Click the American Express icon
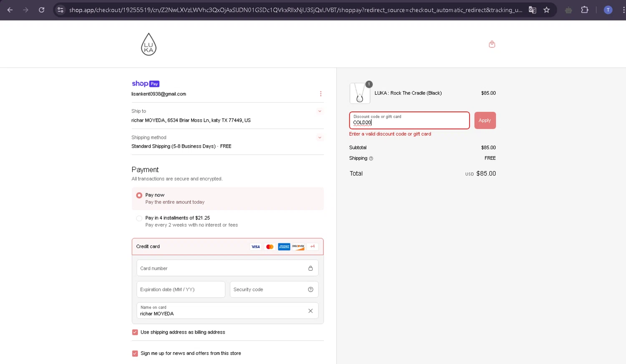 284,247
